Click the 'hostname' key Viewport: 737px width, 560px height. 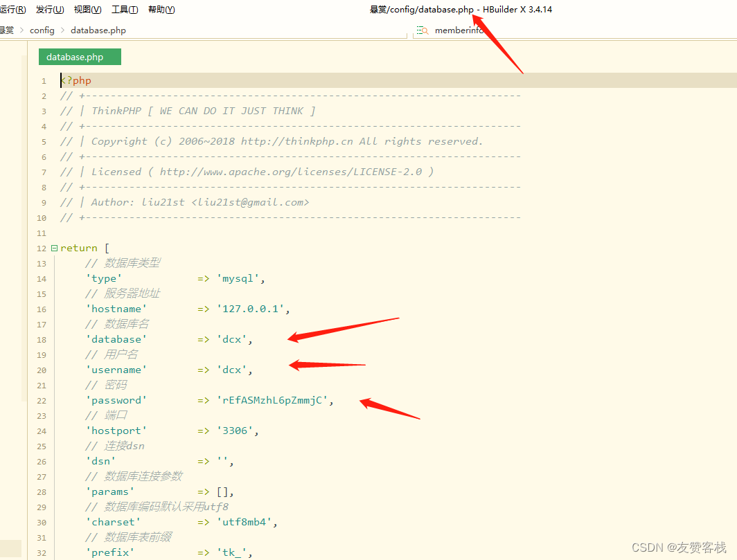(x=116, y=309)
